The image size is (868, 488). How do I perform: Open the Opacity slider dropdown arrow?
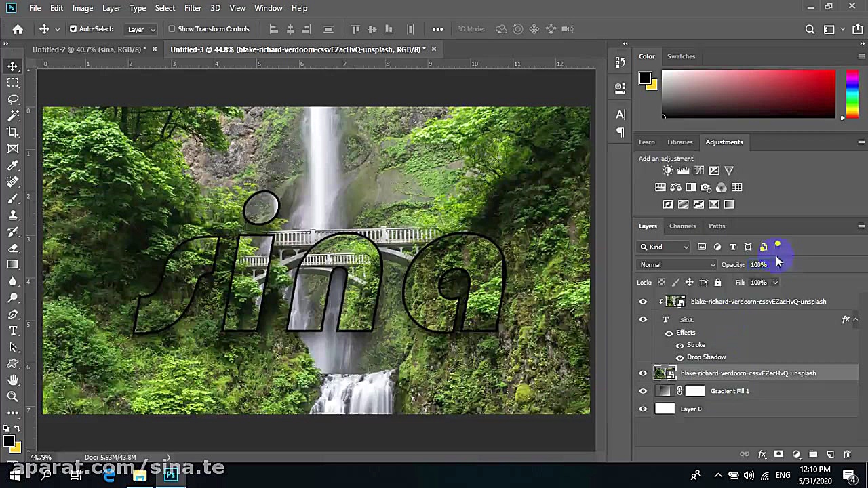pos(775,265)
